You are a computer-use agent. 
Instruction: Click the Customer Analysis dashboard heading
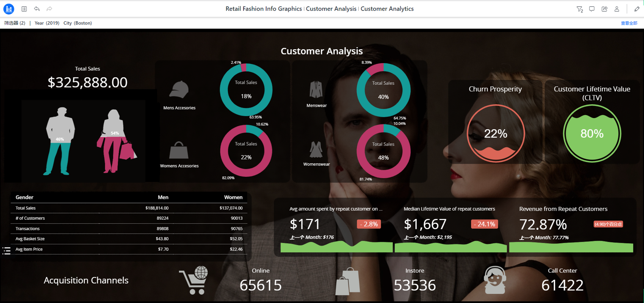[x=322, y=51]
